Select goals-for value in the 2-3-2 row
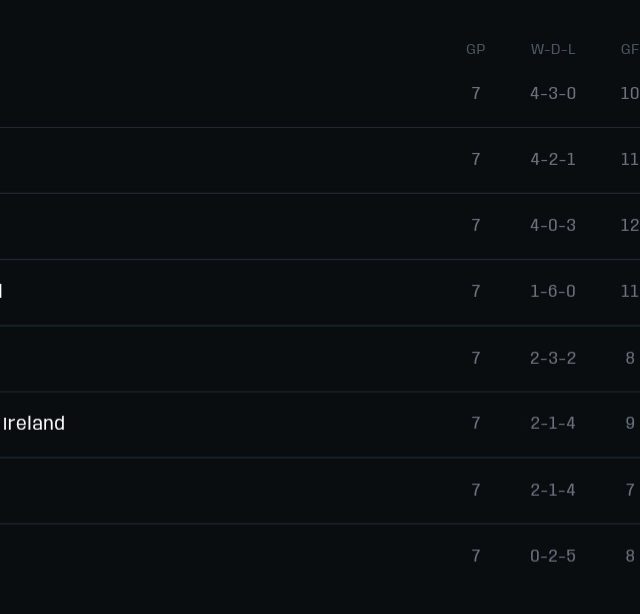The width and height of the screenshot is (640, 614). tap(630, 358)
